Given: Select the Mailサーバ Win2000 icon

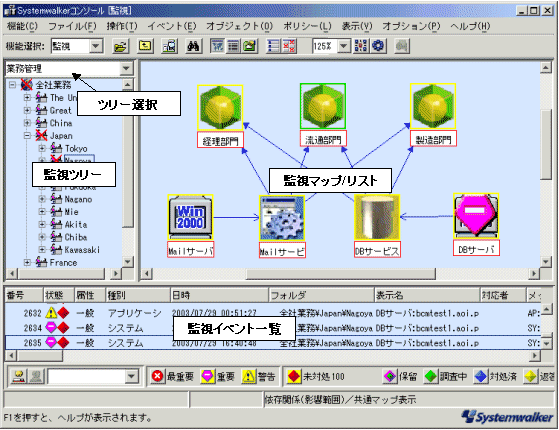Looking at the screenshot, I should click(190, 217).
